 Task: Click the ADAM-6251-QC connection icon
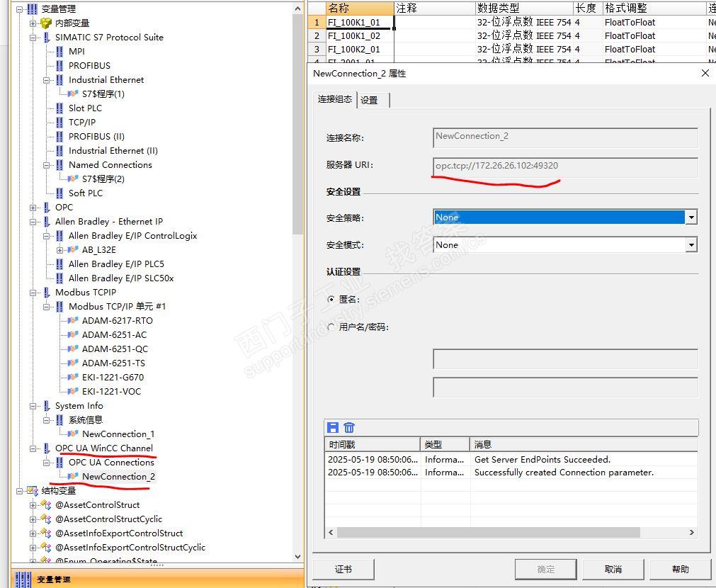point(73,349)
